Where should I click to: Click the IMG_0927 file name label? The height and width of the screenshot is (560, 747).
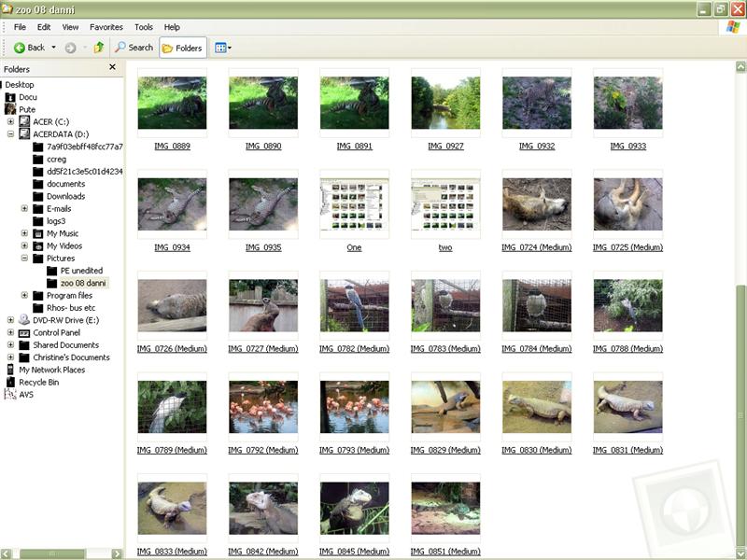pos(445,147)
